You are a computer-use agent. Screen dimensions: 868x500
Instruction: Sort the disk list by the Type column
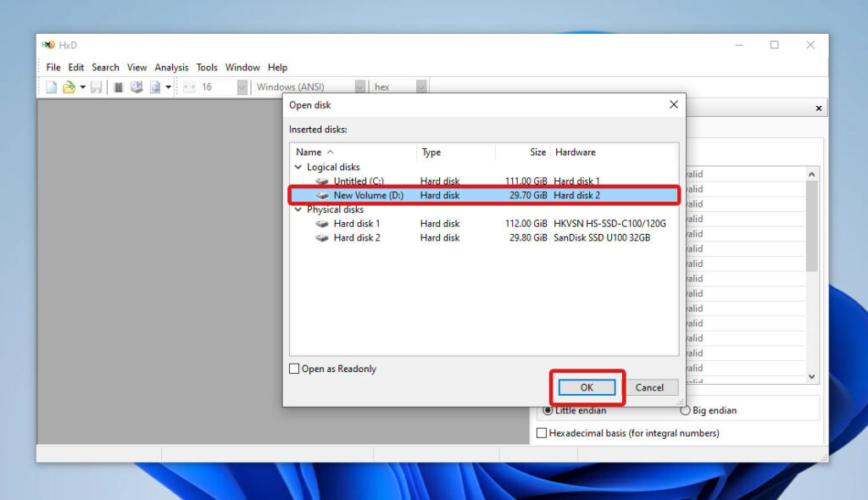point(456,152)
